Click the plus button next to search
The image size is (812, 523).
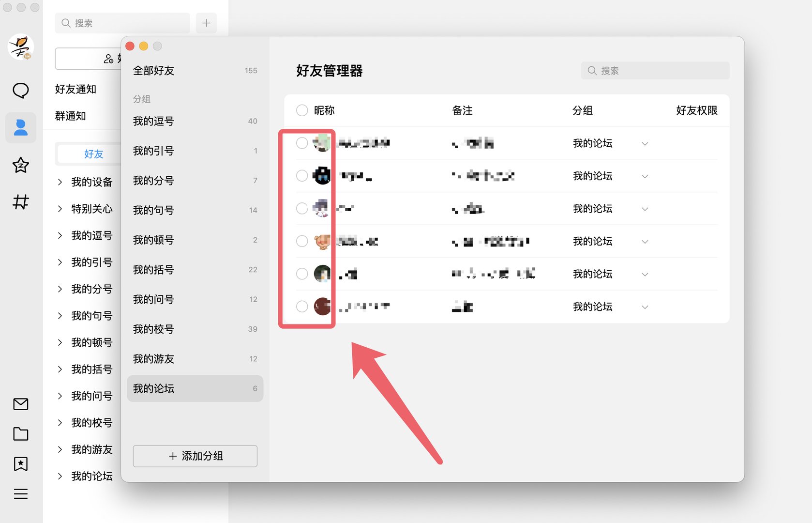tap(206, 23)
